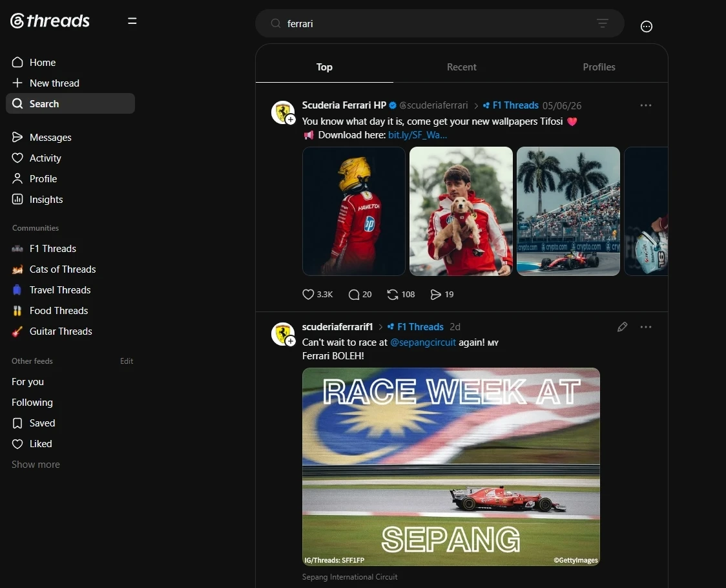Select Search in the sidebar

coord(70,103)
